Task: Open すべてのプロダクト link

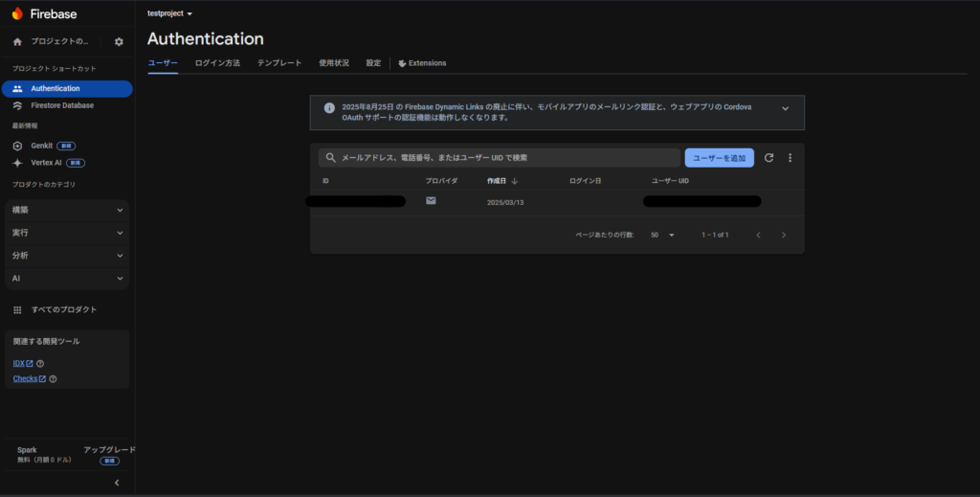Action: [64, 310]
